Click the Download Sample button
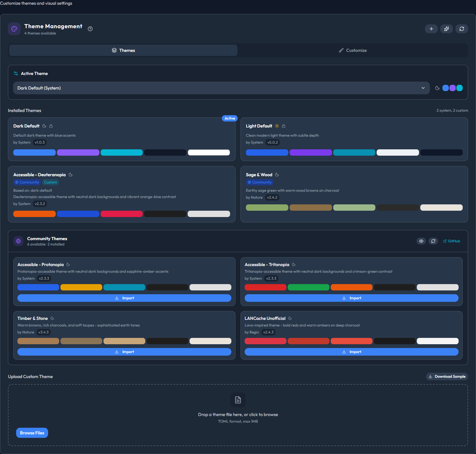The height and width of the screenshot is (454, 476). 447,376
